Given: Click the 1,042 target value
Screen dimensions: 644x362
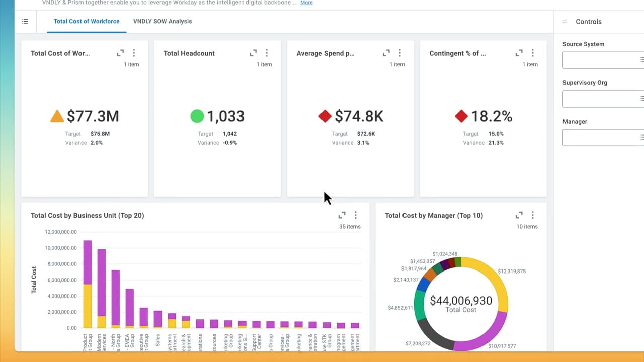Looking at the screenshot, I should tap(229, 134).
